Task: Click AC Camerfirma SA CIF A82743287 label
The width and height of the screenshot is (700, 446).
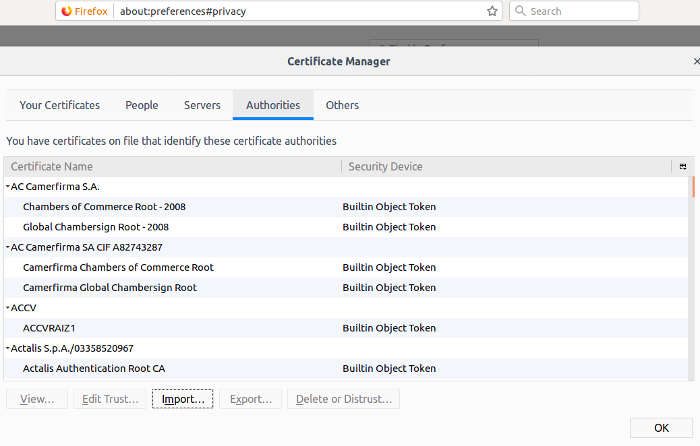Action: tap(87, 247)
